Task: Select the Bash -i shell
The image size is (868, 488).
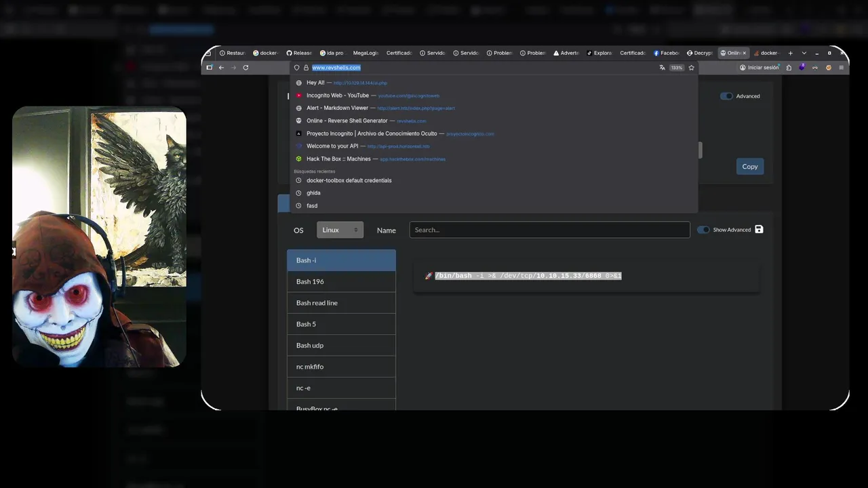Action: tap(341, 260)
